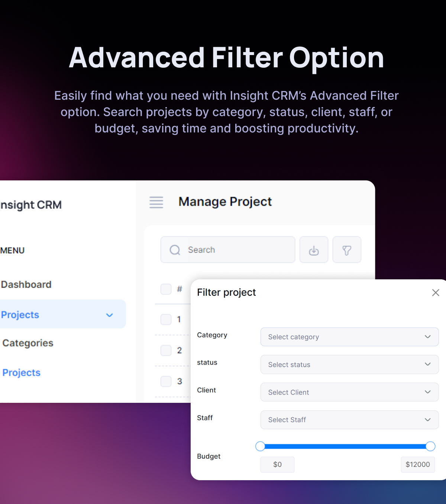Click the download export icon button
This screenshot has height=504, width=446.
coord(314,250)
